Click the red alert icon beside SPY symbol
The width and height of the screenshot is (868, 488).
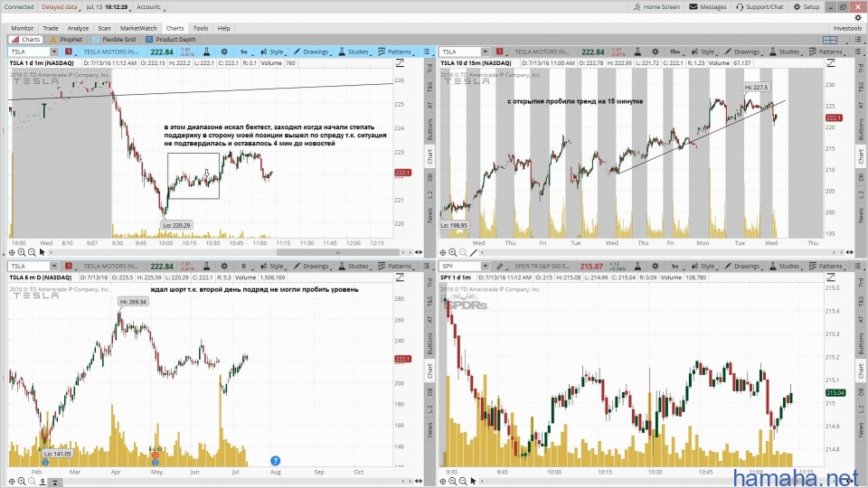[498, 267]
